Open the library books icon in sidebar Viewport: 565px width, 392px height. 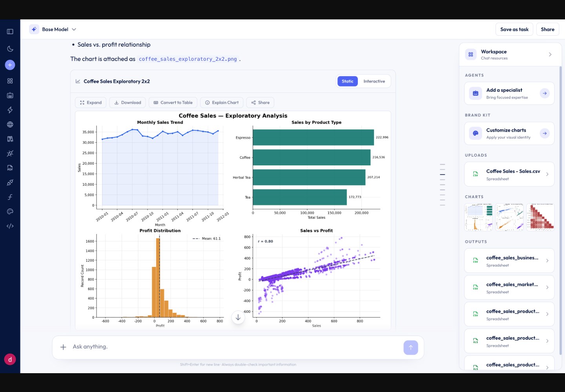point(10,139)
